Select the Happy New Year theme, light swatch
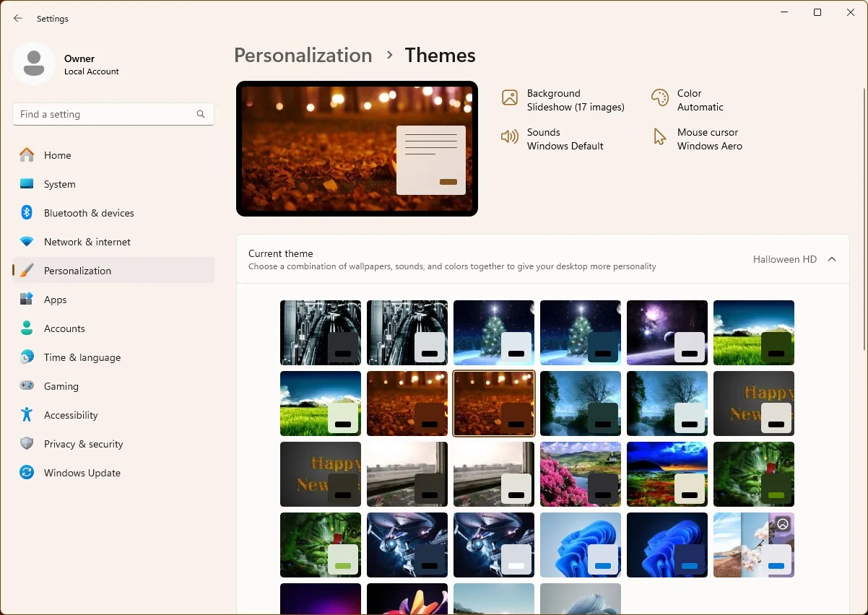The image size is (868, 615). click(x=754, y=404)
